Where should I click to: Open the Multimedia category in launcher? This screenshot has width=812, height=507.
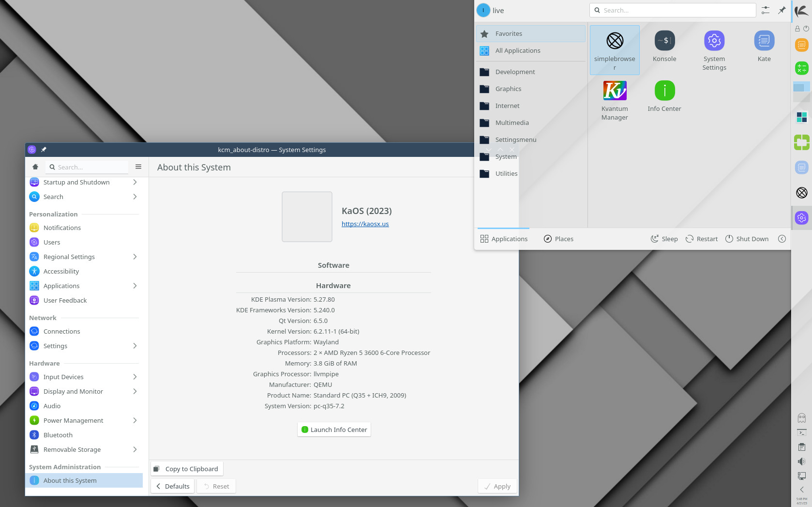pos(531,123)
